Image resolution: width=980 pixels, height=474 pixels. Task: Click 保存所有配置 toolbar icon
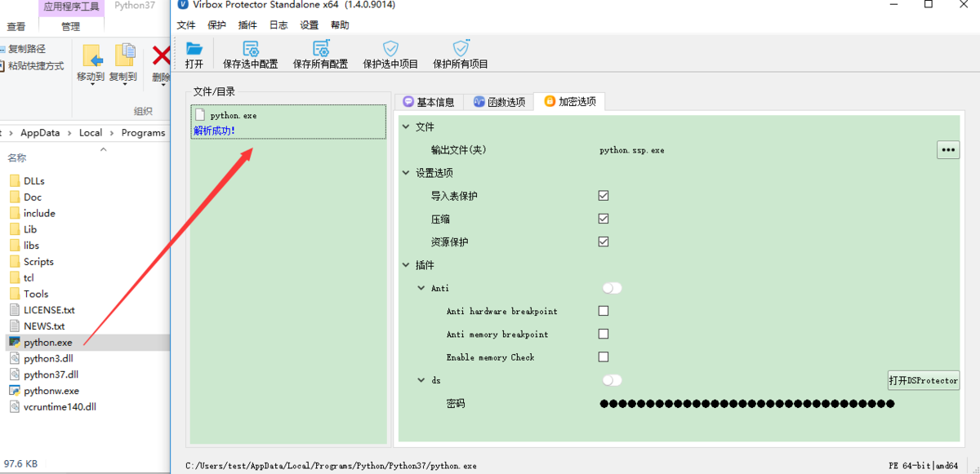click(320, 49)
